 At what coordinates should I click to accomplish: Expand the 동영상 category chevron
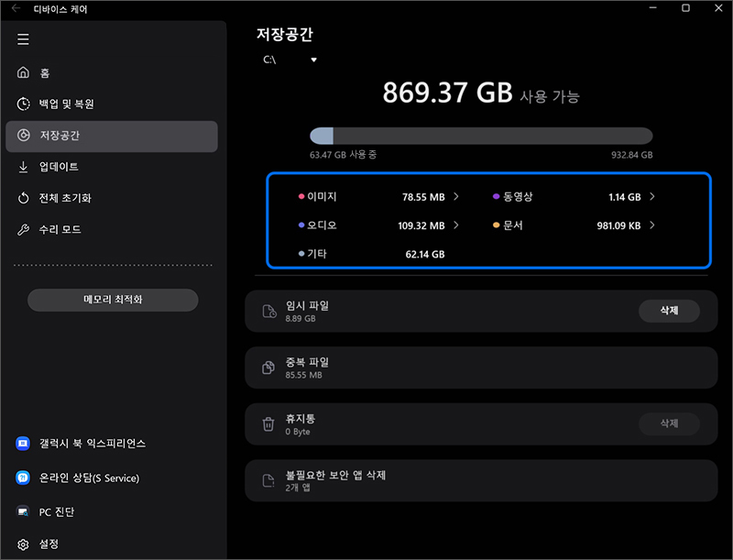point(652,196)
